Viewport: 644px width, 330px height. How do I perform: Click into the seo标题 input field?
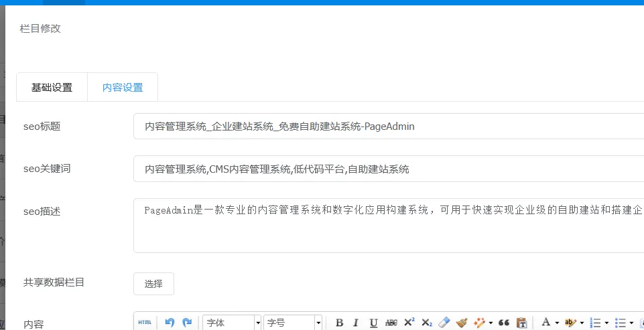click(x=389, y=127)
